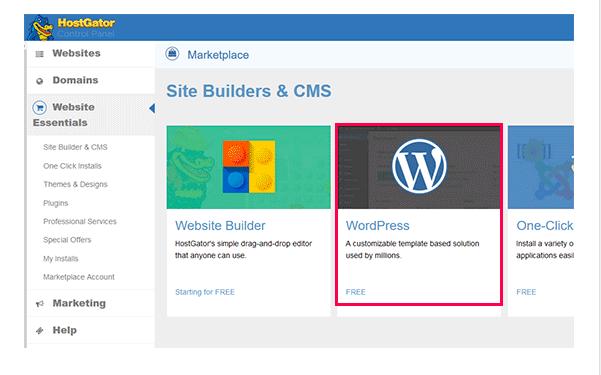Screen dimensions: 601x375
Task: Open Professional Services sidebar link
Action: 80,222
